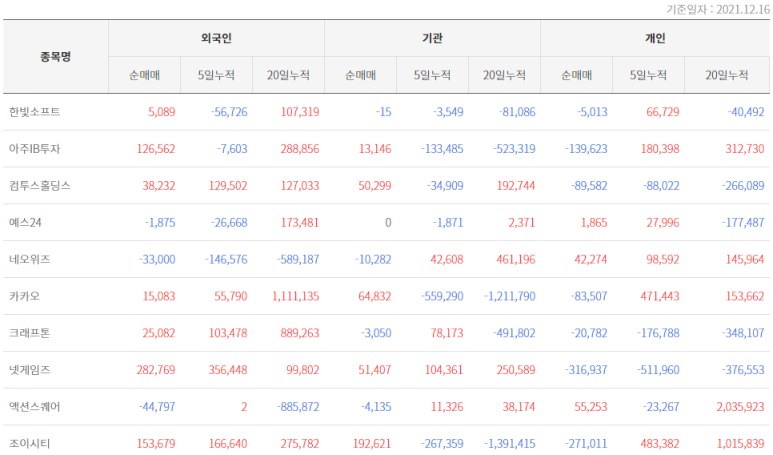
Task: Click 20일누적 header under 기관
Action: pyautogui.click(x=504, y=75)
